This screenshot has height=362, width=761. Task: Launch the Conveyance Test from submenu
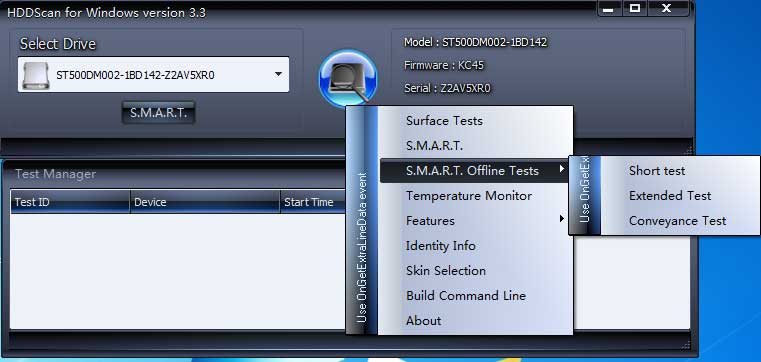tap(679, 221)
